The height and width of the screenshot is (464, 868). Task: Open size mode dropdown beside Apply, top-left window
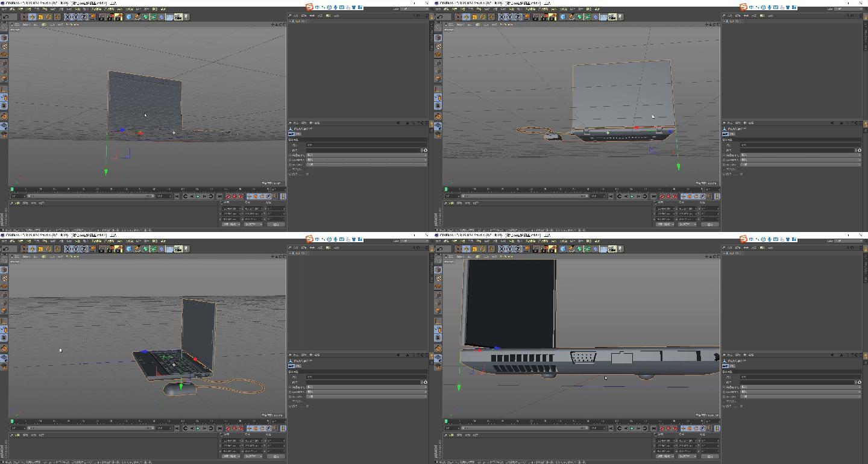pyautogui.click(x=253, y=224)
